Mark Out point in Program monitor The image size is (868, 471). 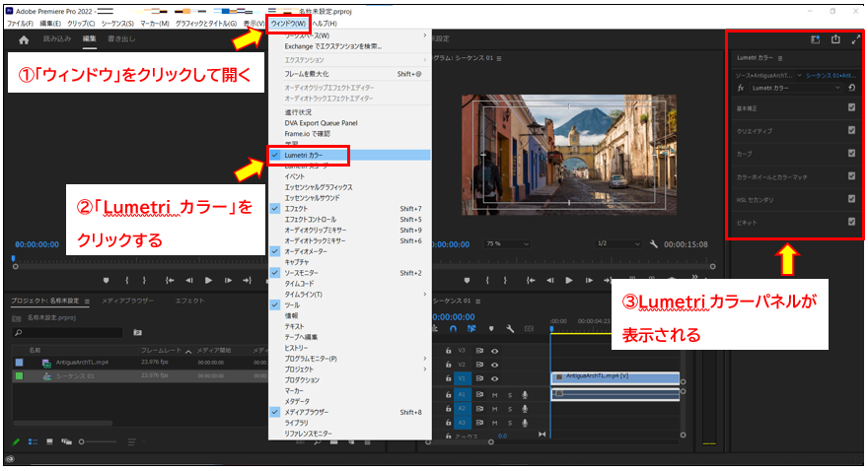pyautogui.click(x=505, y=280)
